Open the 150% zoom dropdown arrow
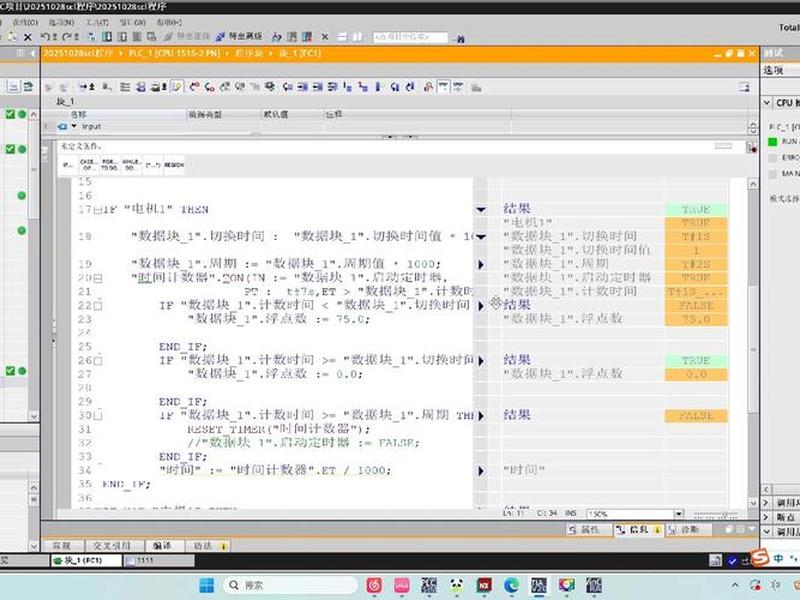800x600 pixels. click(679, 514)
